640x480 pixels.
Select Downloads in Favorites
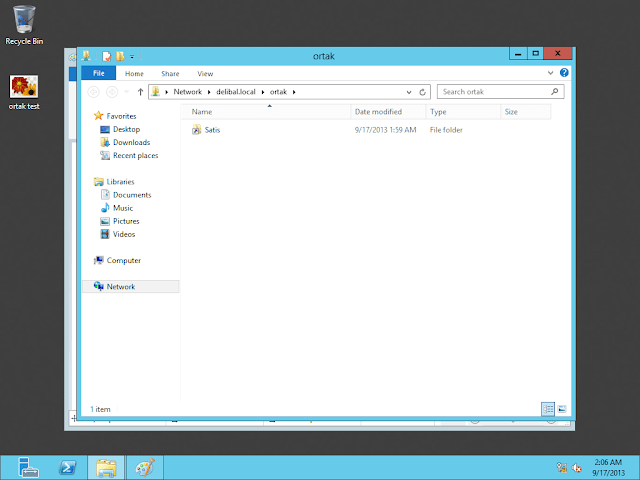tap(131, 142)
